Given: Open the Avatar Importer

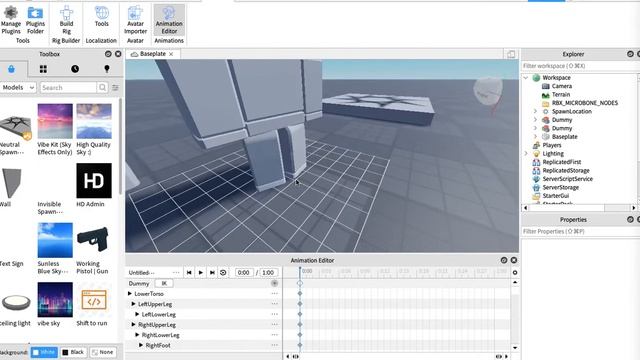Looking at the screenshot, I should [x=135, y=20].
